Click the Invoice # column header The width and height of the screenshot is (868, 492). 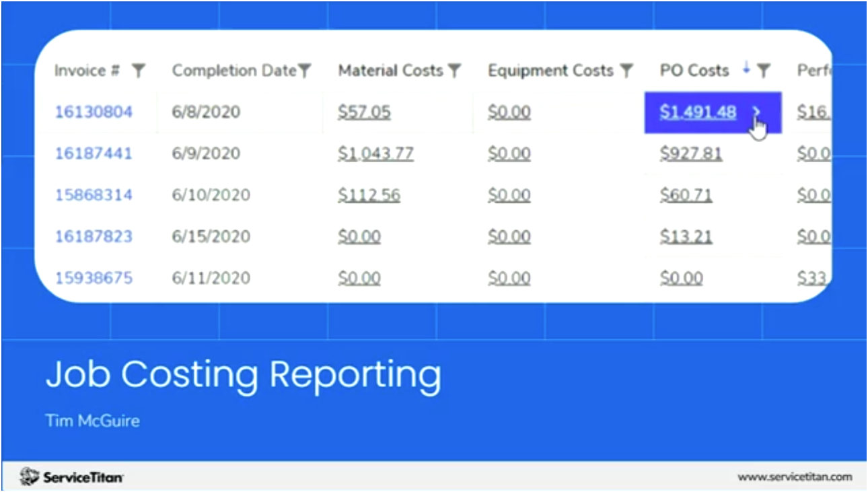87,70
